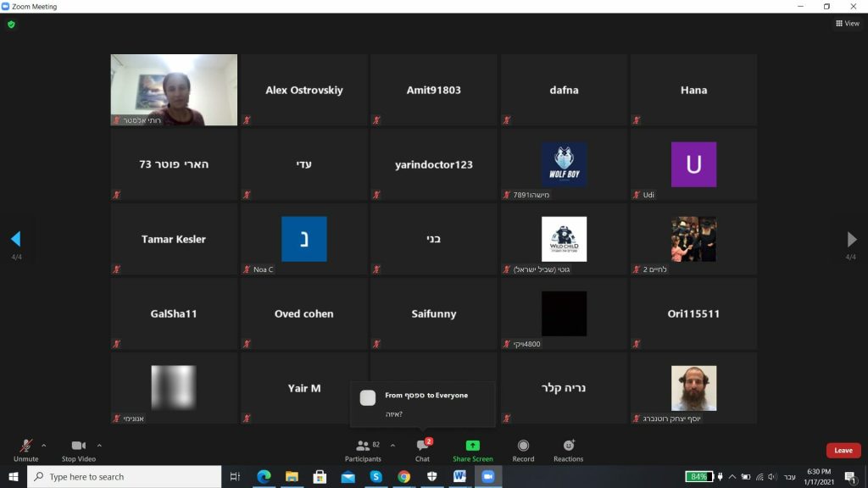
Task: Open Google Chrome from the taskbar
Action: pos(403,477)
